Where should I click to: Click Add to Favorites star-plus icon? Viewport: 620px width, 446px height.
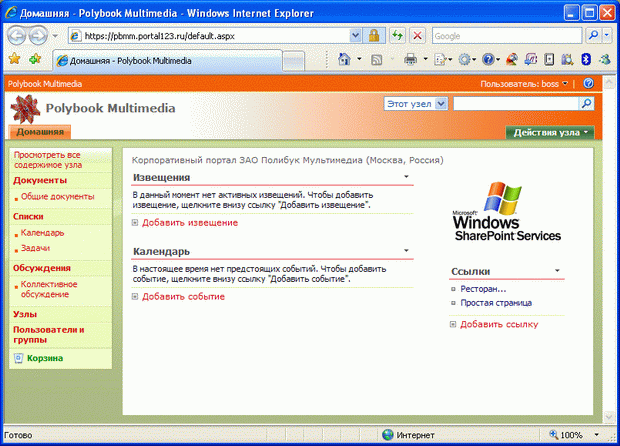(35, 59)
